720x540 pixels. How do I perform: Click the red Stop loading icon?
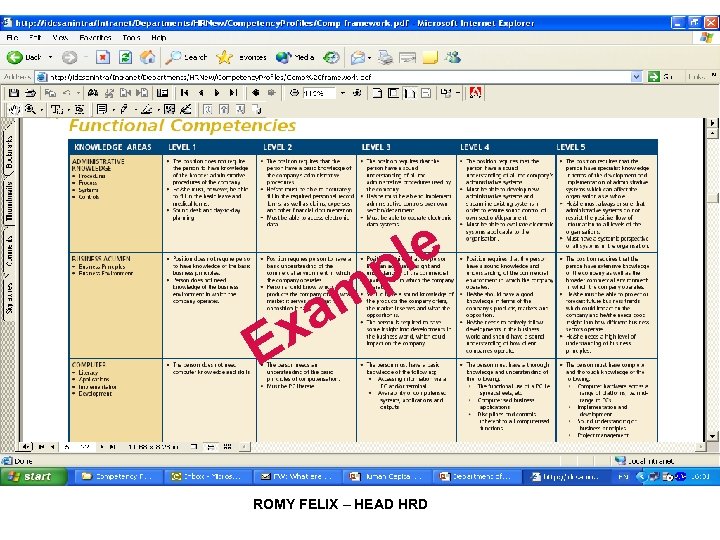coord(103,57)
